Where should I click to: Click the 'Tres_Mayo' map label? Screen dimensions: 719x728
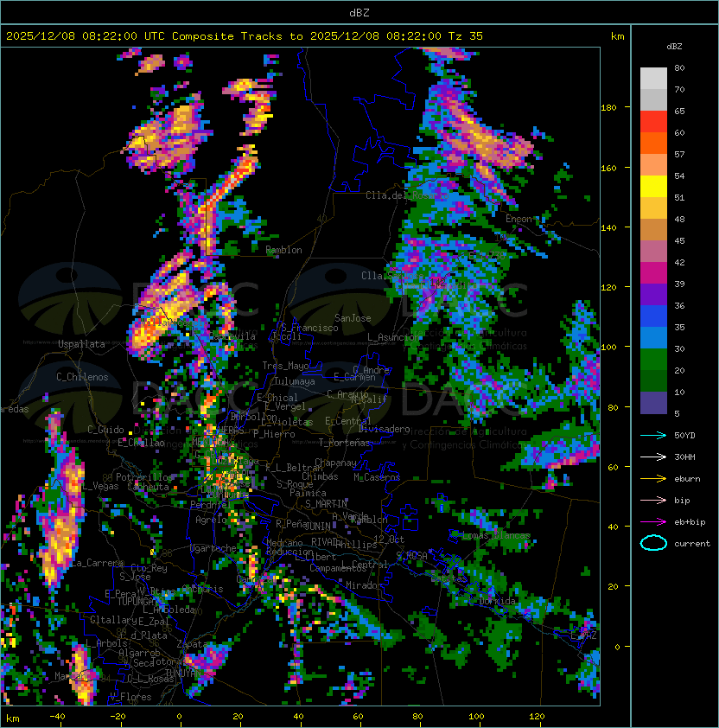tap(285, 366)
